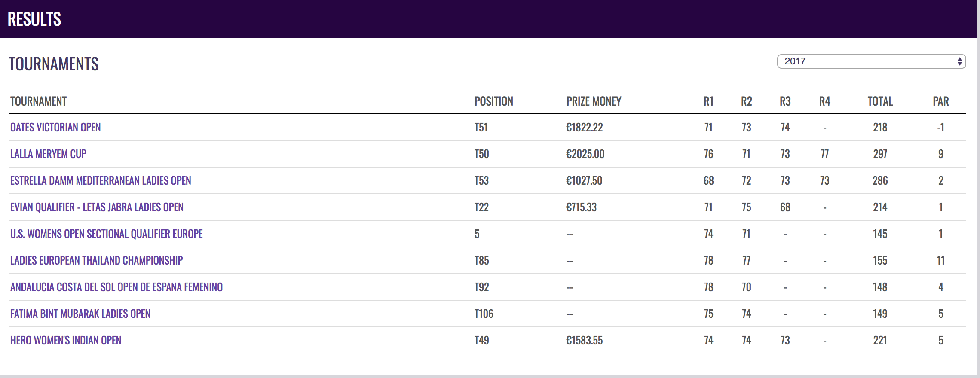Click Hero Women's Indian Open link
The height and width of the screenshot is (378, 980).
click(x=66, y=341)
